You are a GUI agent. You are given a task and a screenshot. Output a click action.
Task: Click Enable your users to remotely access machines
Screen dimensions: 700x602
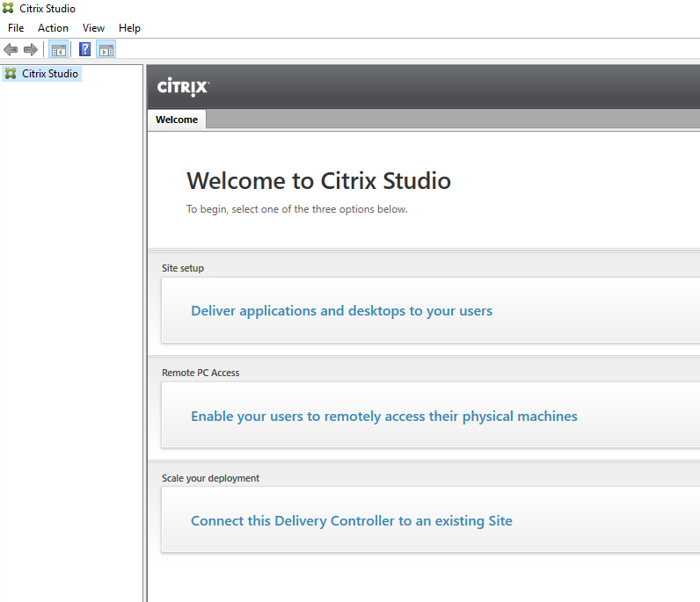384,416
